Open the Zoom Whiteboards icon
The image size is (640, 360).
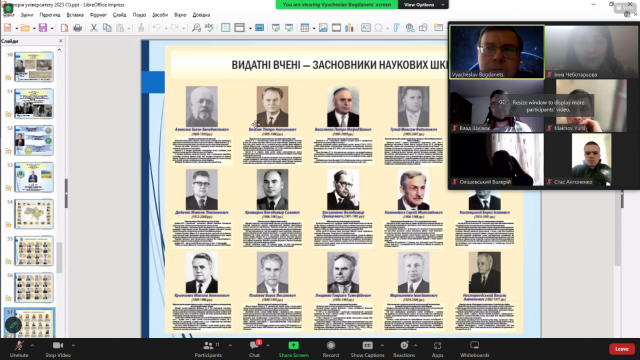[x=475, y=349]
